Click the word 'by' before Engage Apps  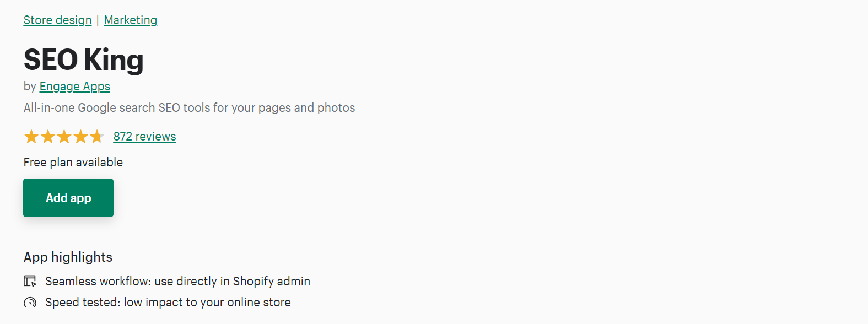point(30,87)
